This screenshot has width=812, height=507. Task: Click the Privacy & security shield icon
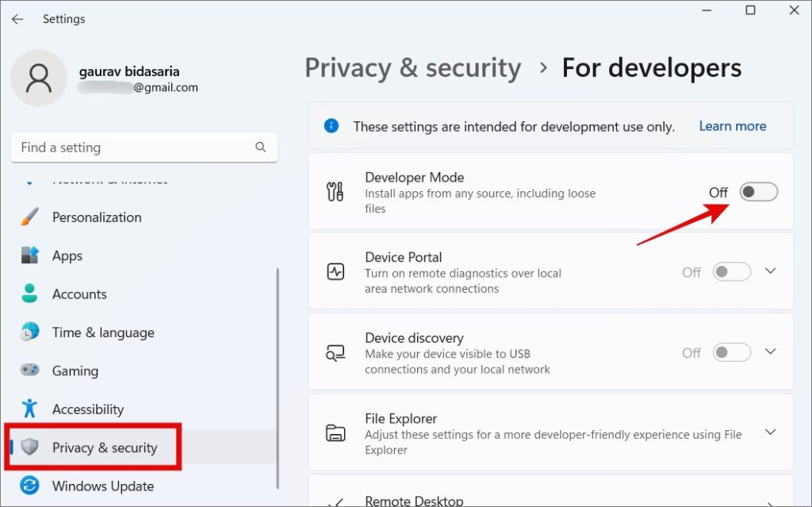tap(29, 447)
